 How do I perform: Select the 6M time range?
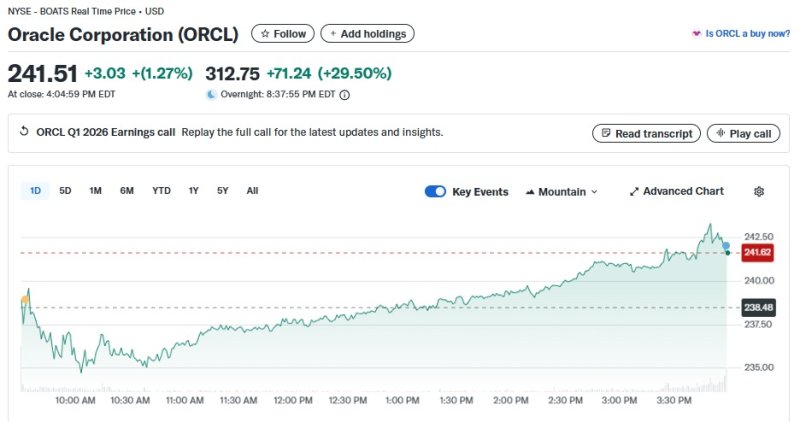127,191
